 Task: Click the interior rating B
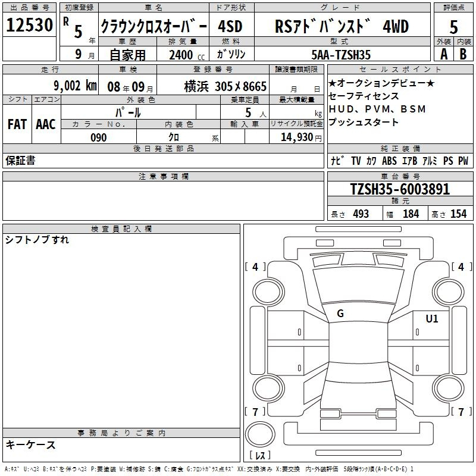pyautogui.click(x=463, y=54)
